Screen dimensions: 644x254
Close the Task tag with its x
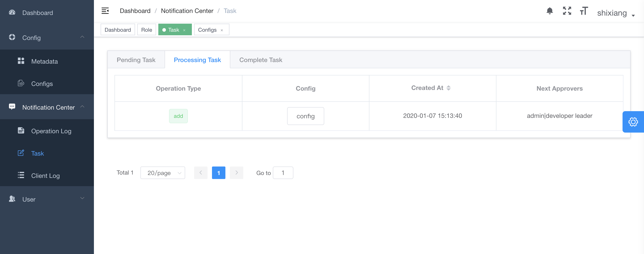pyautogui.click(x=184, y=30)
